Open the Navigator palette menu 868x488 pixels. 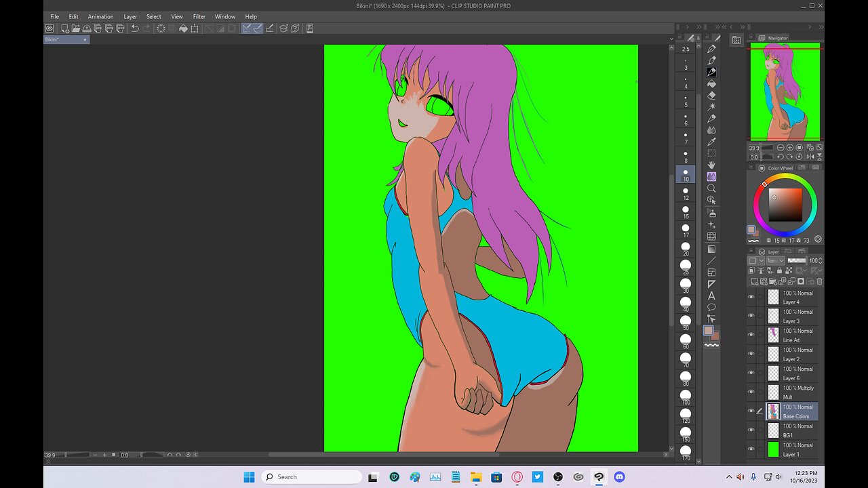point(752,38)
